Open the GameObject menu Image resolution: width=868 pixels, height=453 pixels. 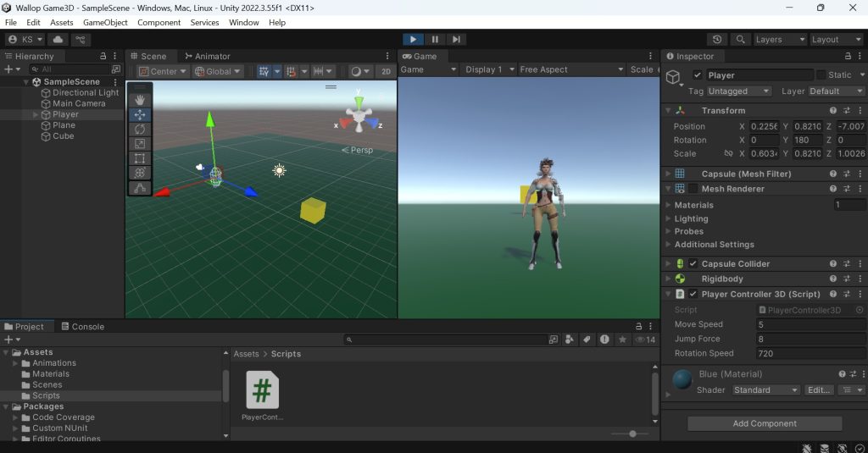105,23
